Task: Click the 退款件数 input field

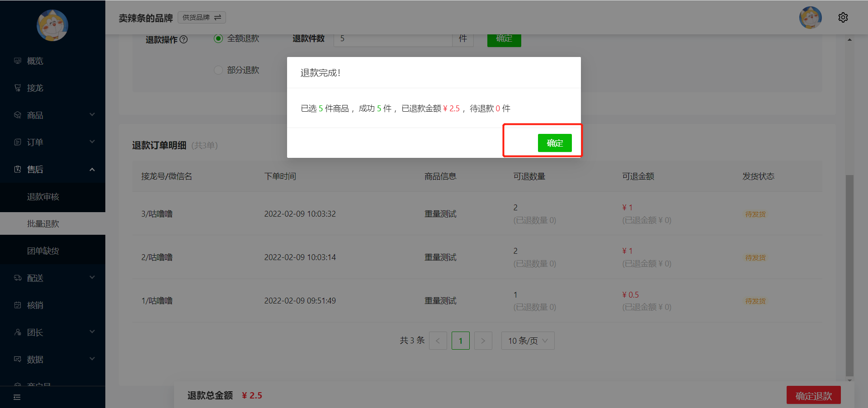Action: [393, 40]
